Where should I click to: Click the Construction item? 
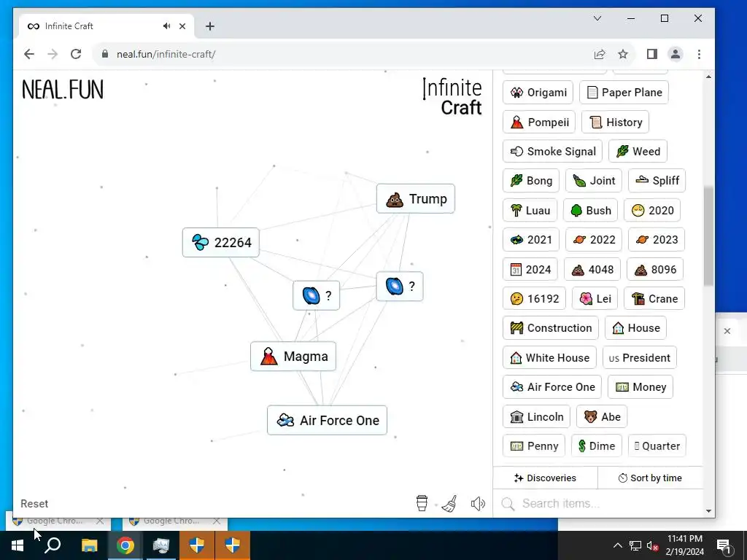tap(551, 327)
